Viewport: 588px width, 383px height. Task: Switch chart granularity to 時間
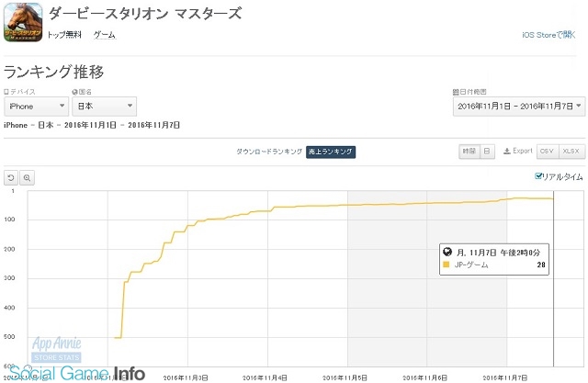click(469, 152)
